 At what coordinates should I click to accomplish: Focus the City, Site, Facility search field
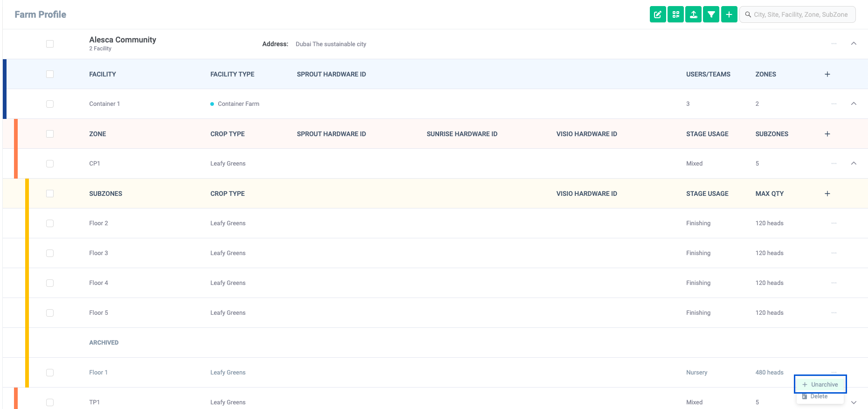pyautogui.click(x=797, y=14)
